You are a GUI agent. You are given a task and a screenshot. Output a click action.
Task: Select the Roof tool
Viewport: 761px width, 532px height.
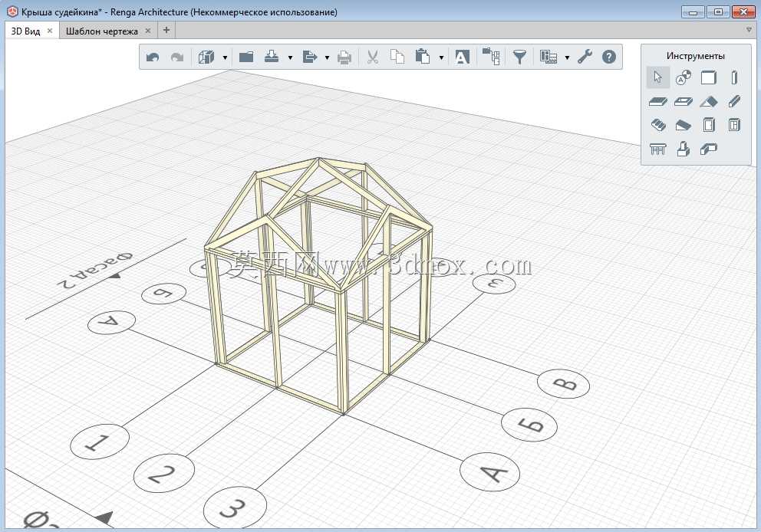click(709, 101)
